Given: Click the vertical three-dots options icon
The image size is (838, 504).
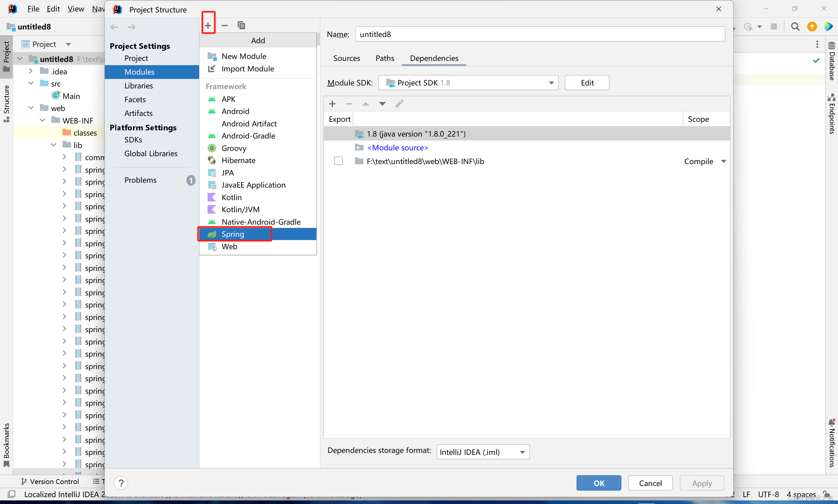Looking at the screenshot, I should (x=817, y=44).
